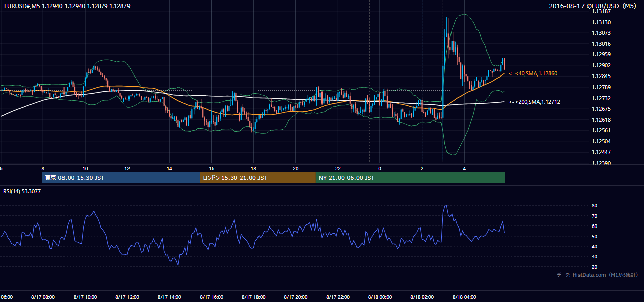Click price axis value 1.12959
The height and width of the screenshot is (302, 644).
601,54
